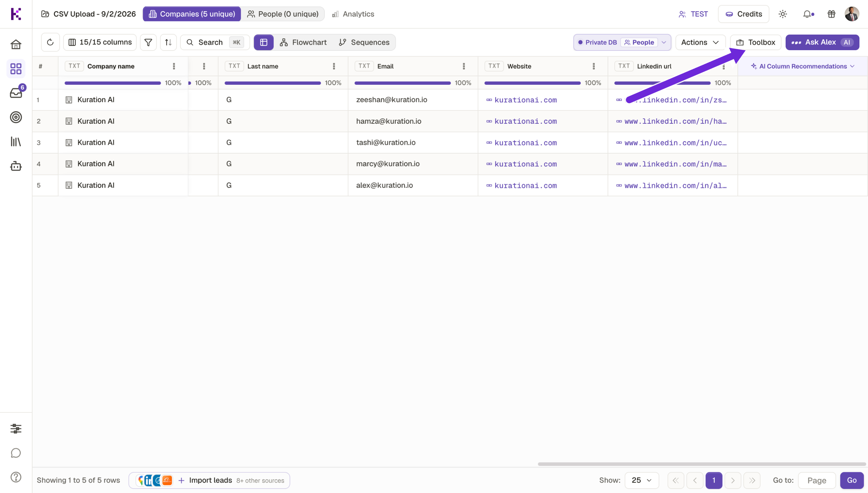Open the library books sidebar icon

tap(16, 142)
